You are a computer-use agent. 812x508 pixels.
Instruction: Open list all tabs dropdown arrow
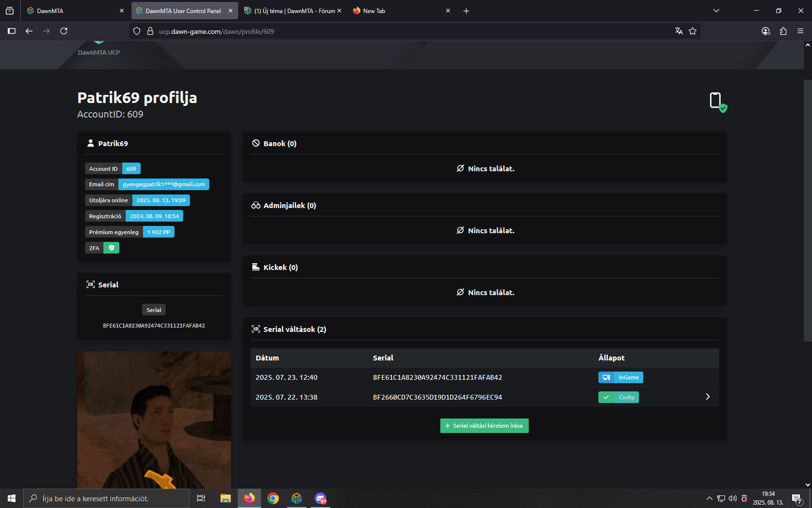point(716,11)
